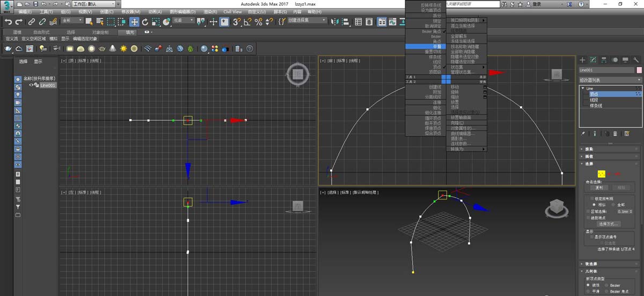
Task: Click the Undo arrow in main toolbar
Action: [x=8, y=22]
